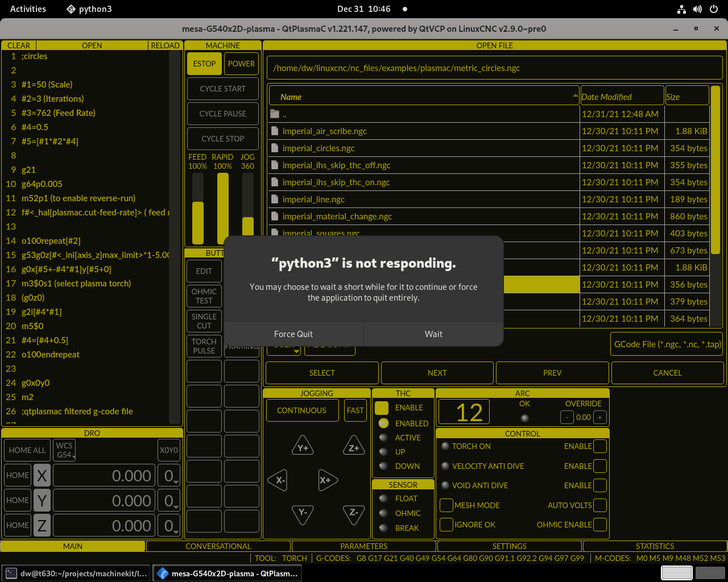
Task: Click the X+ jog arrow
Action: tap(327, 480)
